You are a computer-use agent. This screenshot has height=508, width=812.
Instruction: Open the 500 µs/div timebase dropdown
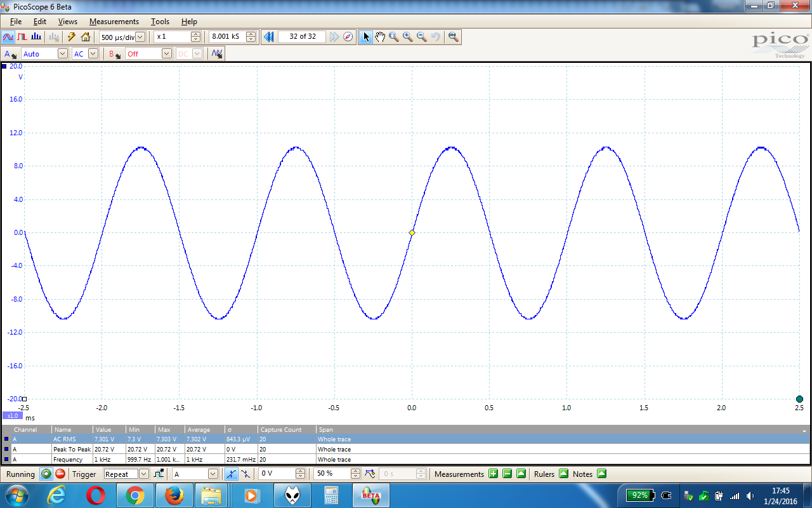[140, 37]
